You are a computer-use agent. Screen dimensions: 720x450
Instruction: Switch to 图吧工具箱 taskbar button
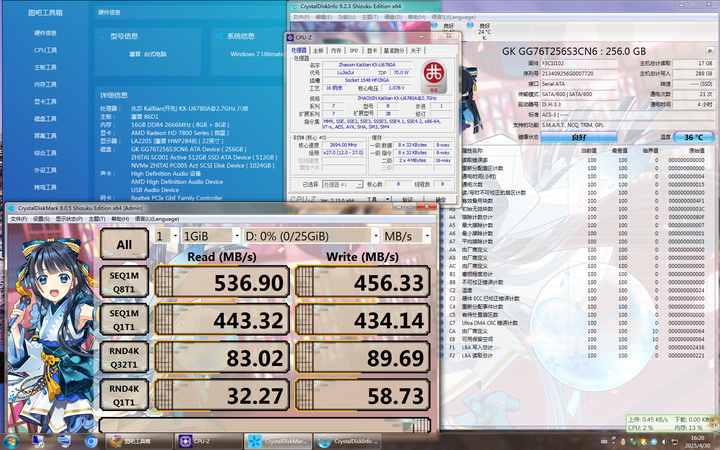[x=139, y=442]
